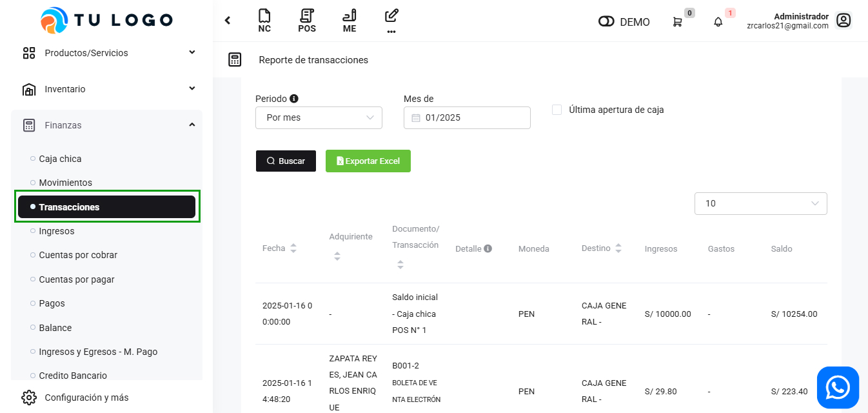Image resolution: width=868 pixels, height=413 pixels.
Task: Click the administrator profile avatar
Action: [x=843, y=21]
